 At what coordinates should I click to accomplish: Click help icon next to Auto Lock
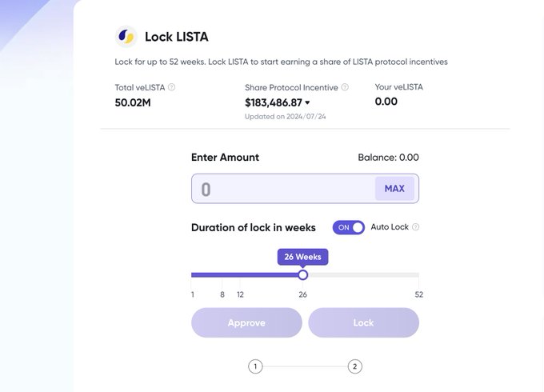[415, 227]
